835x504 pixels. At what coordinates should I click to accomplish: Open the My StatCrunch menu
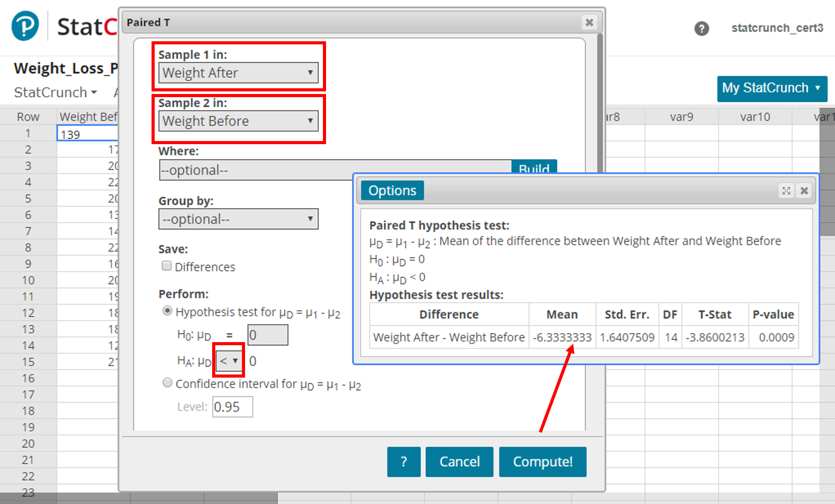coord(771,88)
